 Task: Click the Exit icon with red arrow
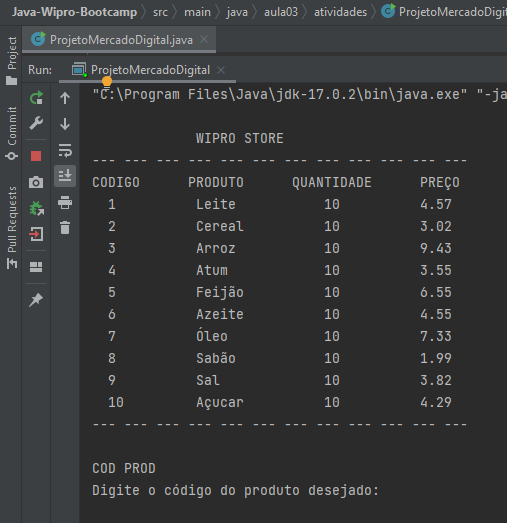[x=36, y=234]
